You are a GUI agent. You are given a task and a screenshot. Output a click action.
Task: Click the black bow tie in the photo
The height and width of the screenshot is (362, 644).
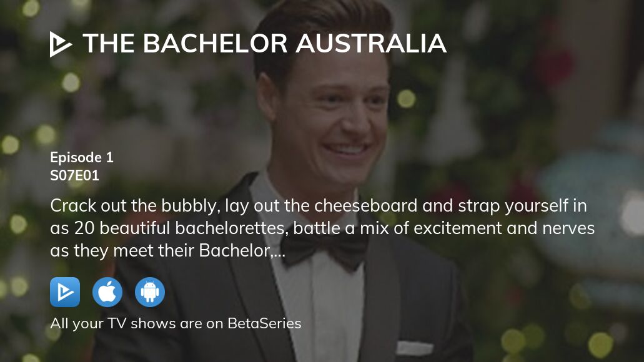pyautogui.click(x=324, y=250)
